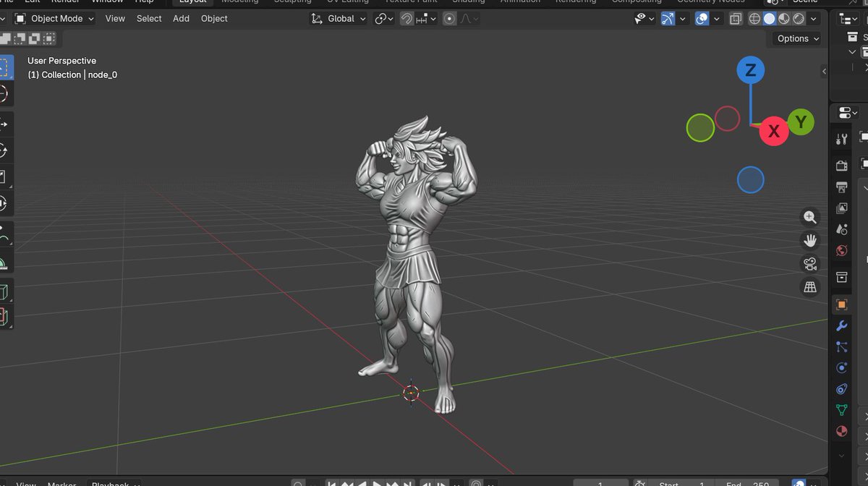Toggle snapping magnet in header
The height and width of the screenshot is (486, 868).
[x=407, y=19]
